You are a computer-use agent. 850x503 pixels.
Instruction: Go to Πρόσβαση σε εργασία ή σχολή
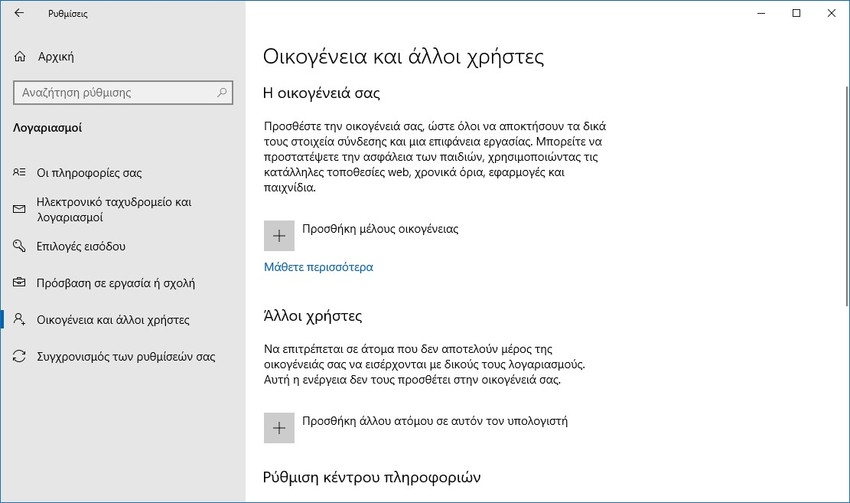point(115,283)
